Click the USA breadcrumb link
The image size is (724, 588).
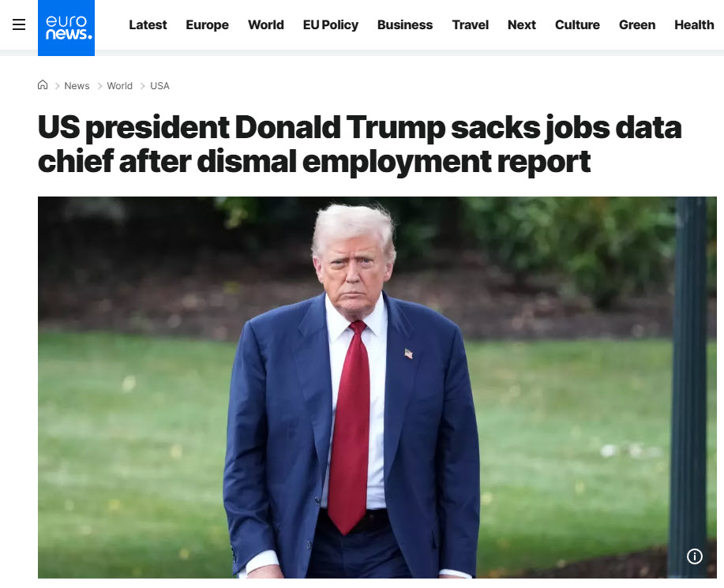pyautogui.click(x=159, y=86)
